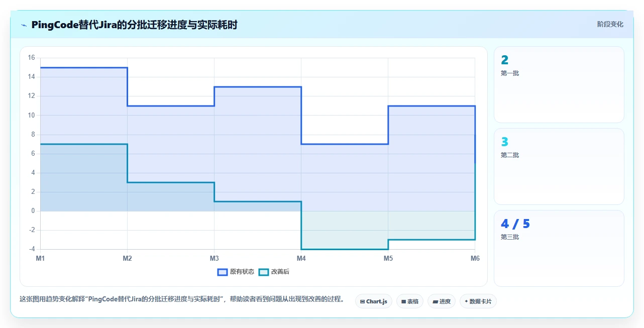Open the 第二批 card showing 3
644x328 pixels.
click(559, 166)
